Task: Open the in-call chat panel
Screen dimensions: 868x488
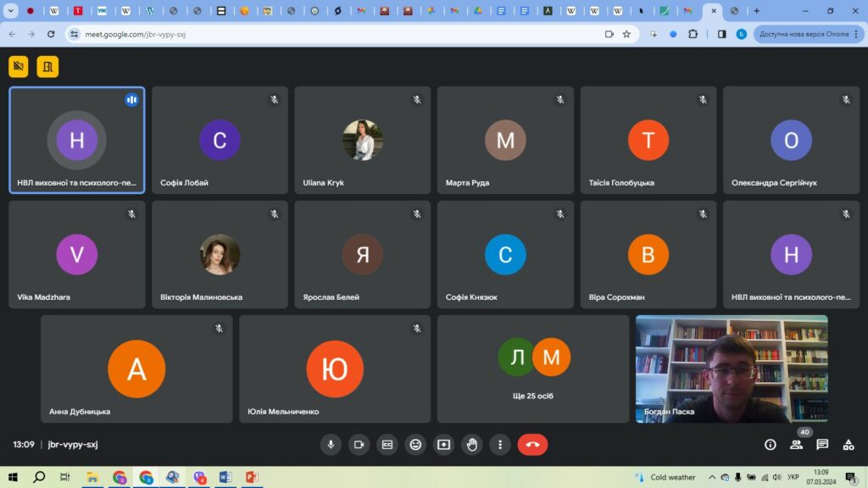Action: coord(822,445)
